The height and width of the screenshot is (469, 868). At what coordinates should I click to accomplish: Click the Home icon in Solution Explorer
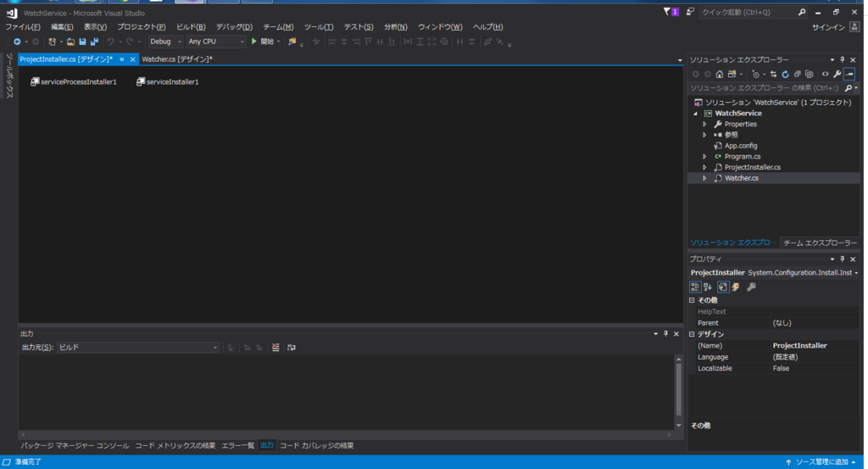719,74
